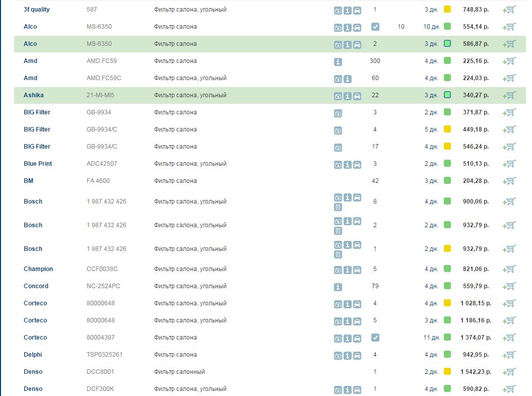Toggle checkmark in Alco 554,14 р. row
Image resolution: width=532 pixels, height=396 pixels.
coord(375,27)
